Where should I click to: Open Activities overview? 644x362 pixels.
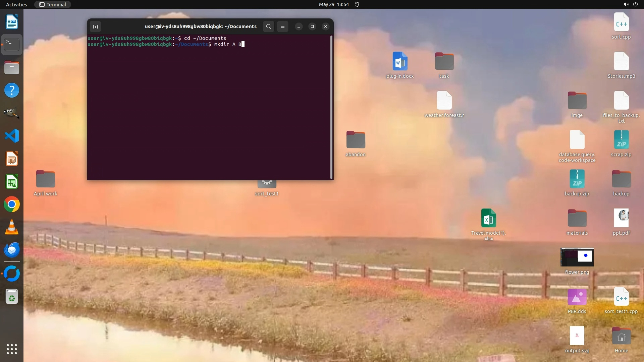click(16, 4)
